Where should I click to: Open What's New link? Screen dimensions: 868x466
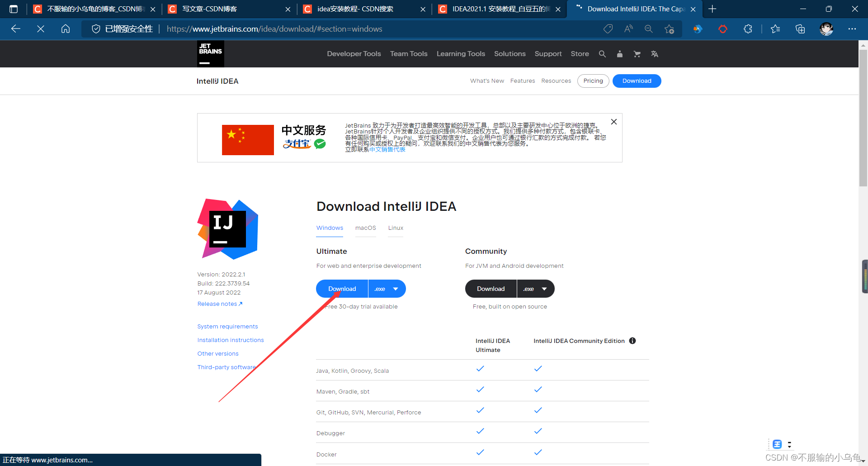487,81
